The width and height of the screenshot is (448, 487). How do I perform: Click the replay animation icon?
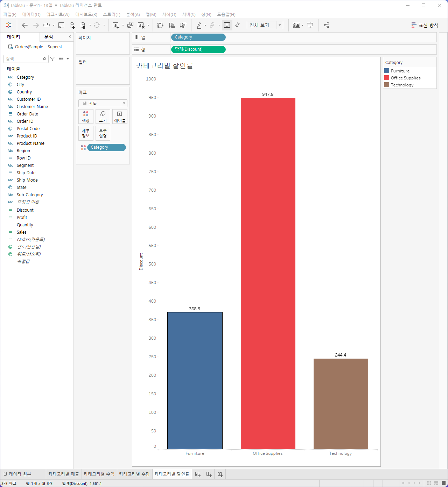(47, 25)
